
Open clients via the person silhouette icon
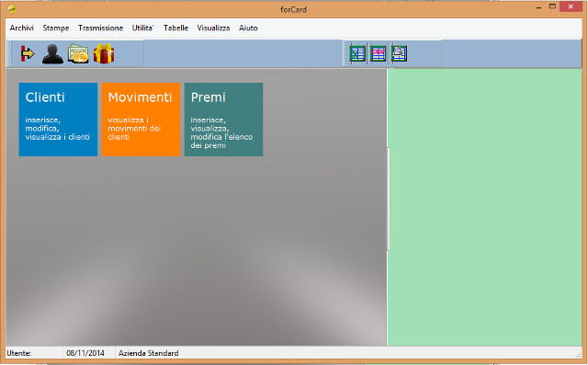52,54
